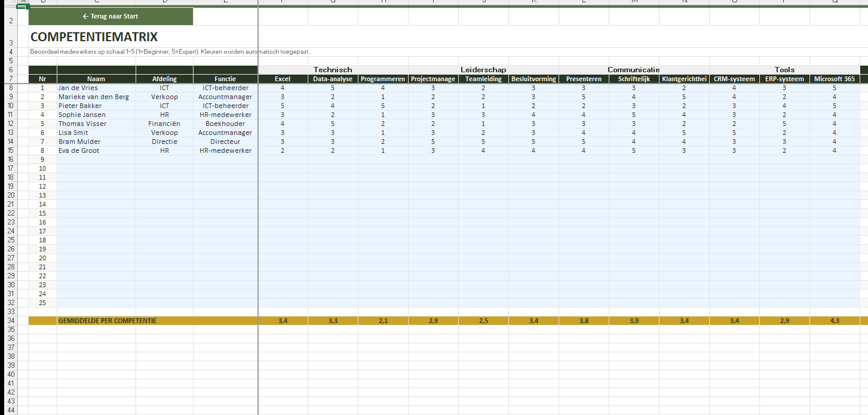Select Thomas Visser's Financiën department cell
The width and height of the screenshot is (868, 415).
point(164,124)
